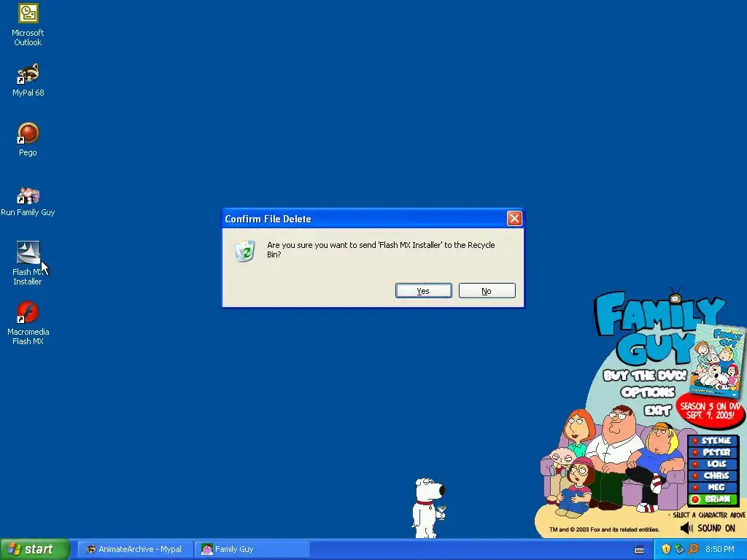Close the Confirm File Delete dialog
The width and height of the screenshot is (747, 560).
(514, 219)
